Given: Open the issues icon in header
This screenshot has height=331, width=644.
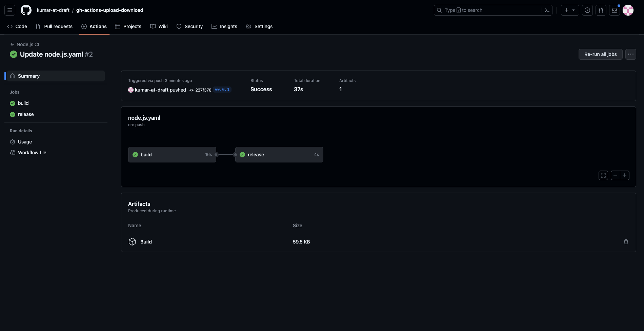Looking at the screenshot, I should (587, 10).
